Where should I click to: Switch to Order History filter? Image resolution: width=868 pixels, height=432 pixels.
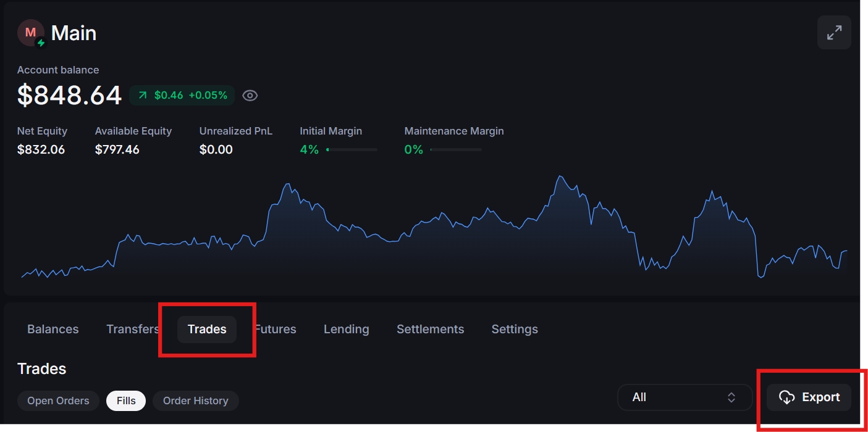pyautogui.click(x=195, y=401)
